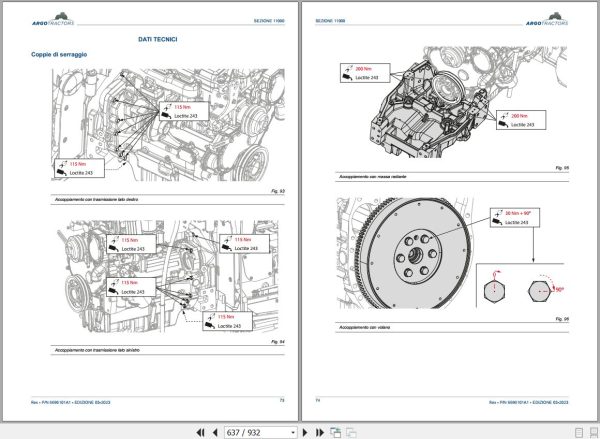The width and height of the screenshot is (600, 439).
Task: Click the greyed next view icon
Action: [351, 432]
